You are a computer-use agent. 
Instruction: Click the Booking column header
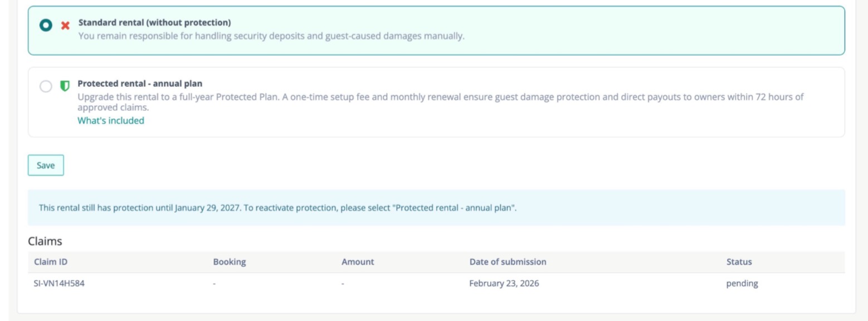(229, 262)
